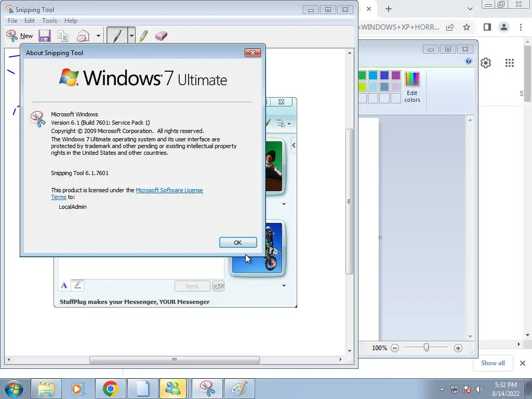Image resolution: width=532 pixels, height=399 pixels.
Task: Close the About Snipping Tool dialog
Action: pos(252,52)
